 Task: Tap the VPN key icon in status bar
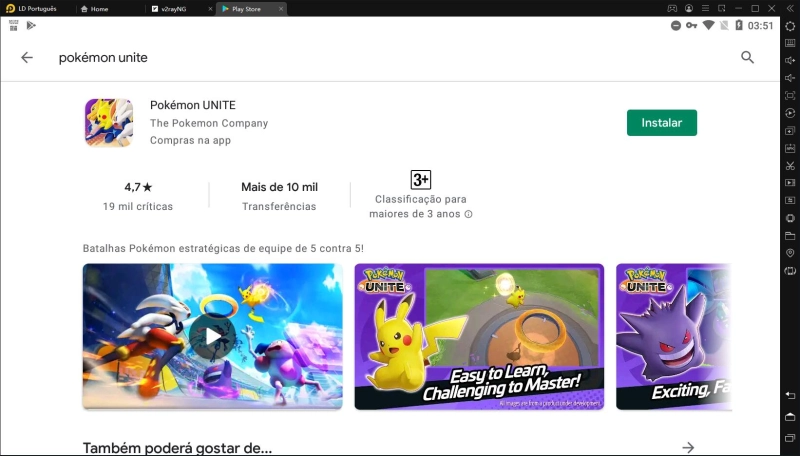pyautogui.click(x=691, y=25)
